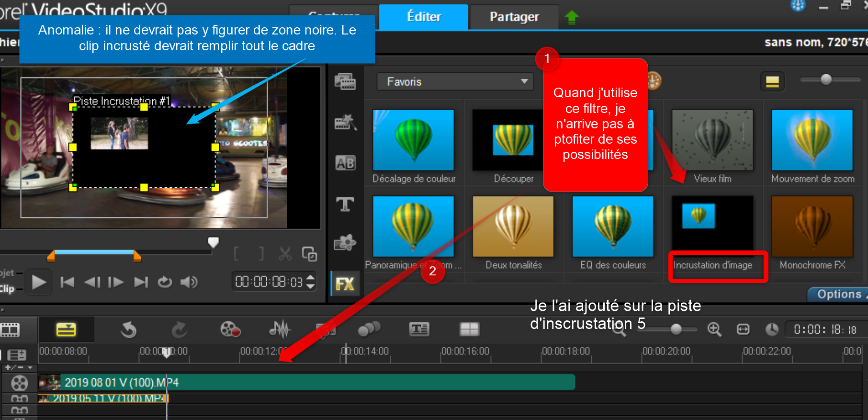Click the video track reel icon
The image size is (868, 420).
pos(20,383)
